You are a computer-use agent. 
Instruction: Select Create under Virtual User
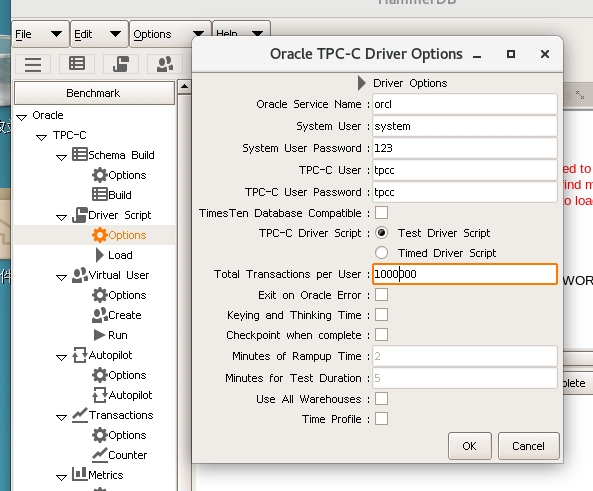coord(125,315)
